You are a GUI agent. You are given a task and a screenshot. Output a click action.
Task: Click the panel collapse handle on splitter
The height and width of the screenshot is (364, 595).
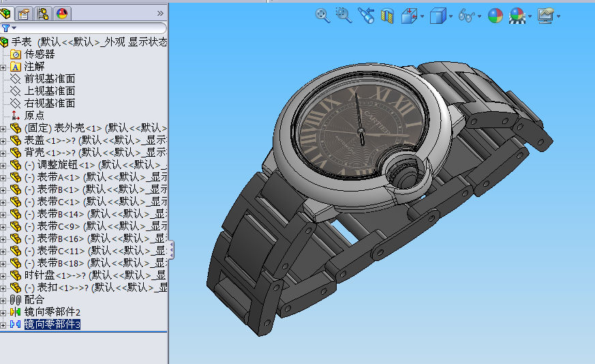(172, 249)
